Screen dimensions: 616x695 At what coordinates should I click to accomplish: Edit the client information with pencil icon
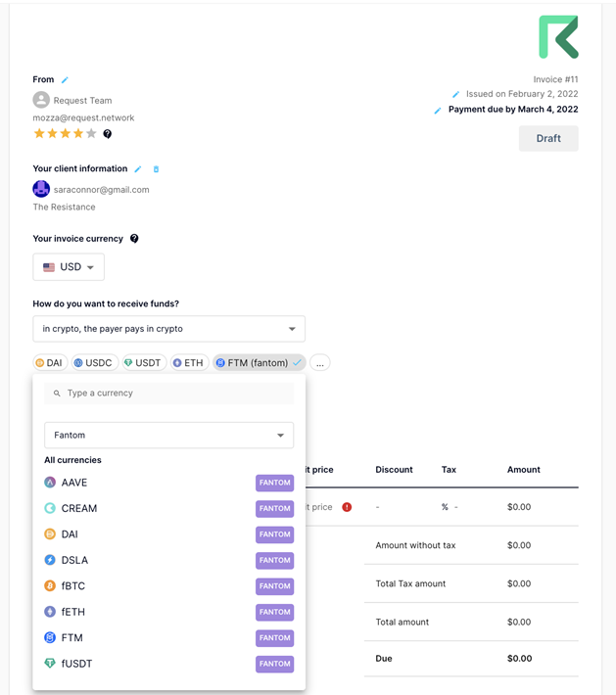tap(138, 169)
